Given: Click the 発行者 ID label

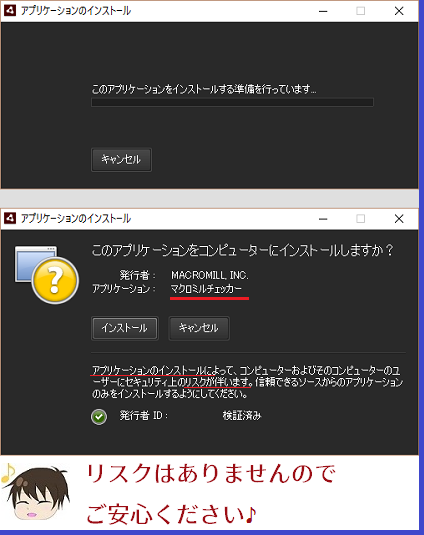Looking at the screenshot, I should pos(144,416).
